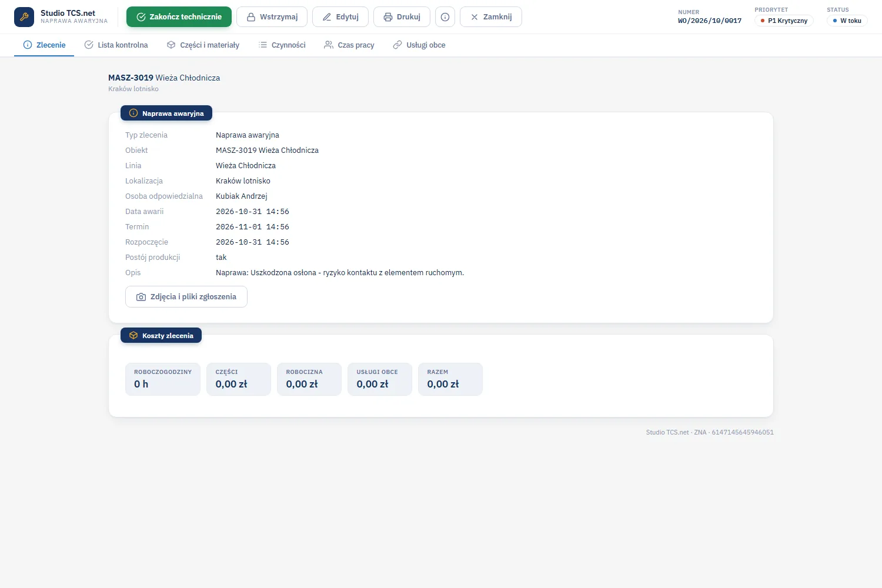Select the Czynności tab
The width and height of the screenshot is (882, 588).
pyautogui.click(x=282, y=45)
